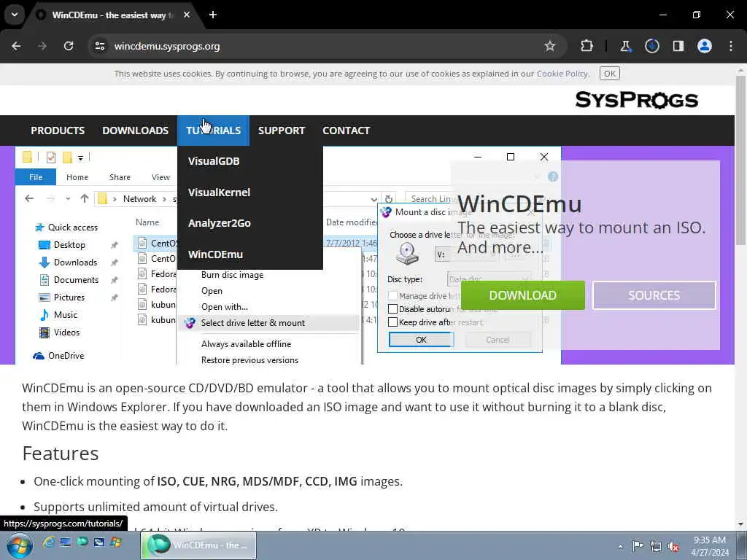
Task: Open the Cookie Policy link
Action: tap(562, 74)
